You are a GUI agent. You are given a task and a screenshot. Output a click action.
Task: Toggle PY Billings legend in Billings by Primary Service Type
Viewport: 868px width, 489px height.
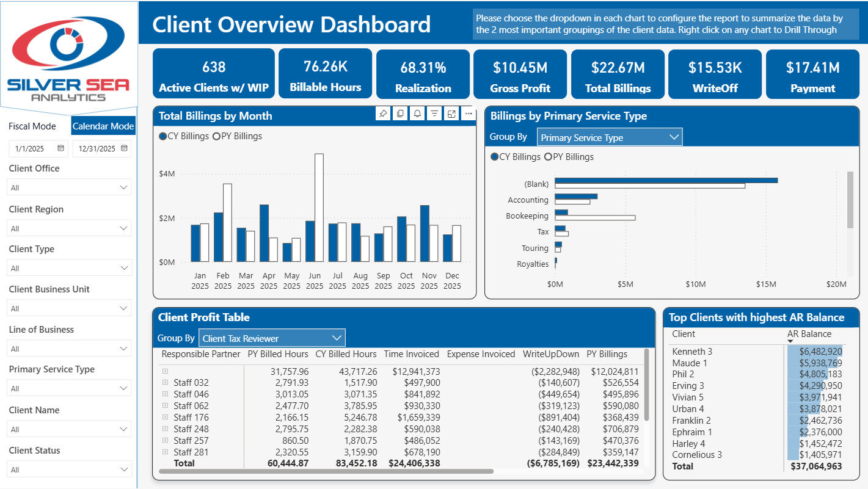pos(569,157)
